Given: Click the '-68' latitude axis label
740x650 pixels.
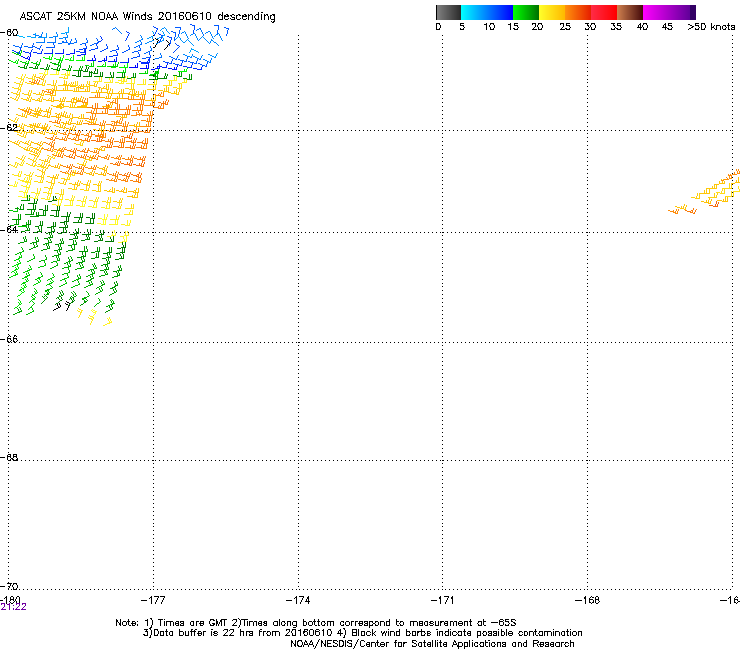Looking at the screenshot, I should [9, 457].
